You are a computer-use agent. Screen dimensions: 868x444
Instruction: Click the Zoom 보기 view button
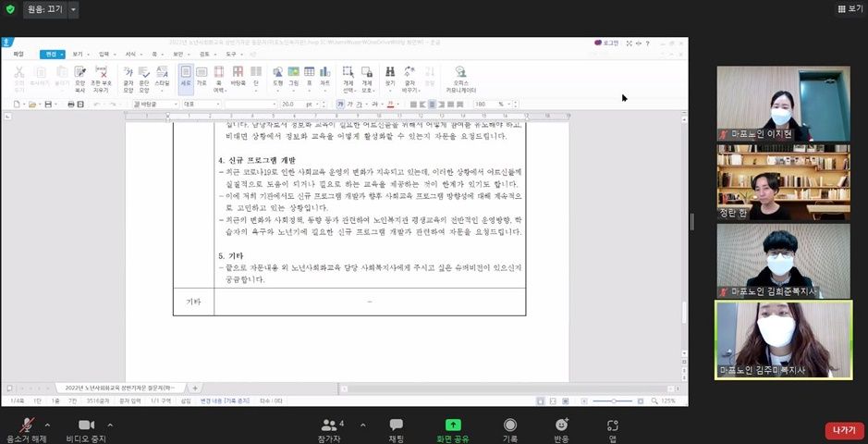850,9
